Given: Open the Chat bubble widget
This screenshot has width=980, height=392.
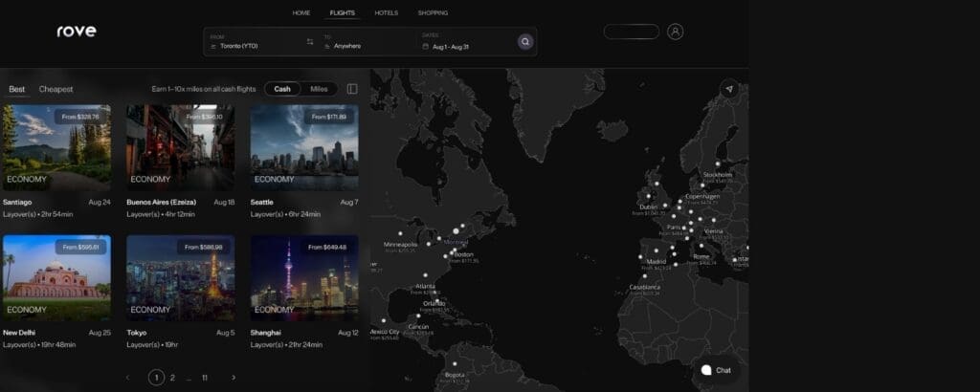Looking at the screenshot, I should pos(716,370).
